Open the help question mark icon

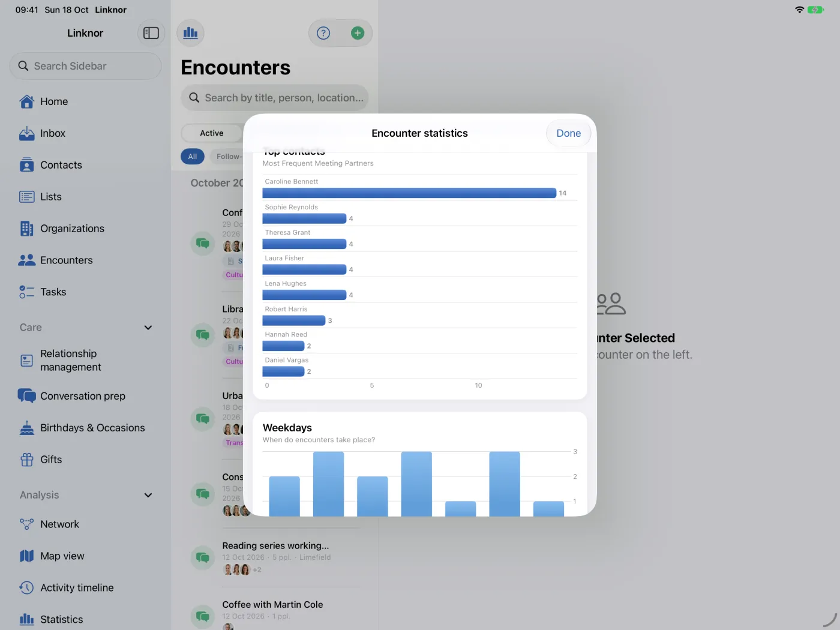(323, 33)
